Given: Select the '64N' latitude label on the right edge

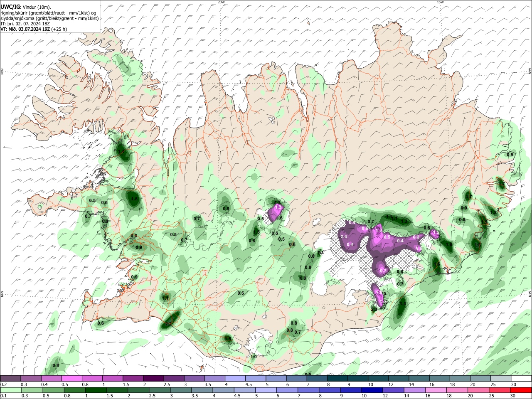Looking at the screenshot, I should pos(530,293).
